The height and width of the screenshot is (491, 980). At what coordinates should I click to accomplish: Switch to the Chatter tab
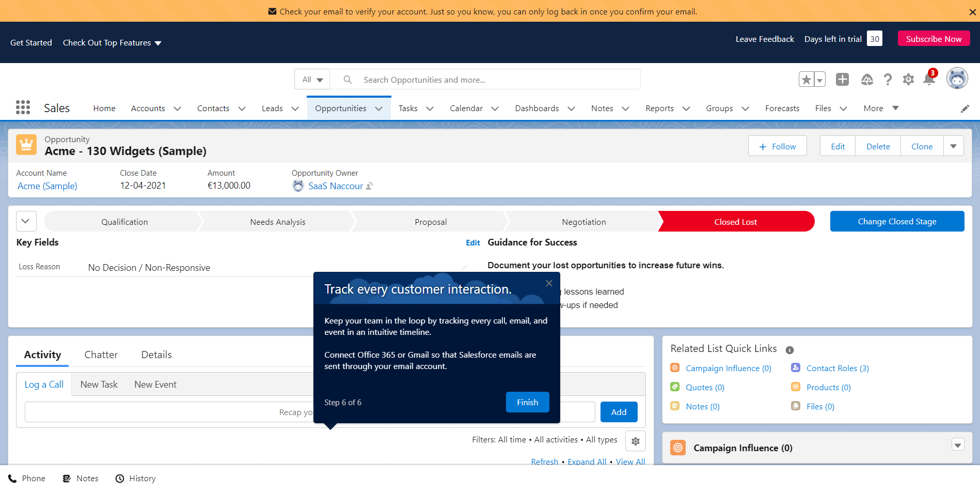[101, 355]
